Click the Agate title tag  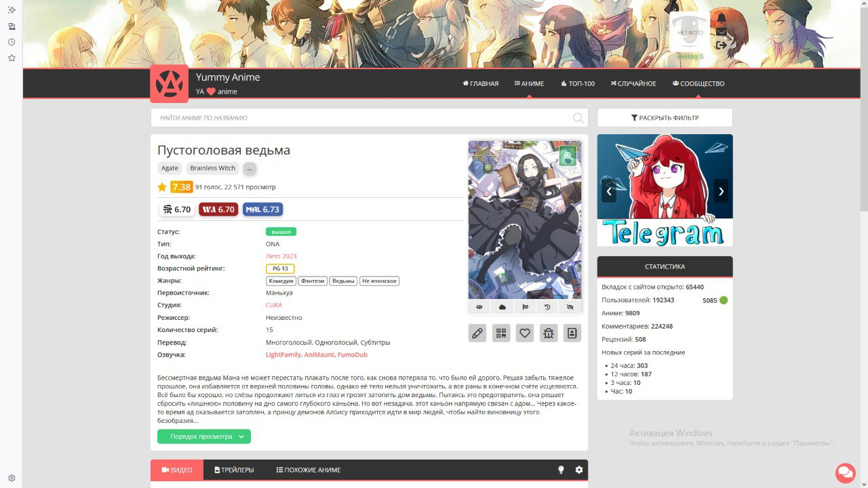click(x=170, y=168)
